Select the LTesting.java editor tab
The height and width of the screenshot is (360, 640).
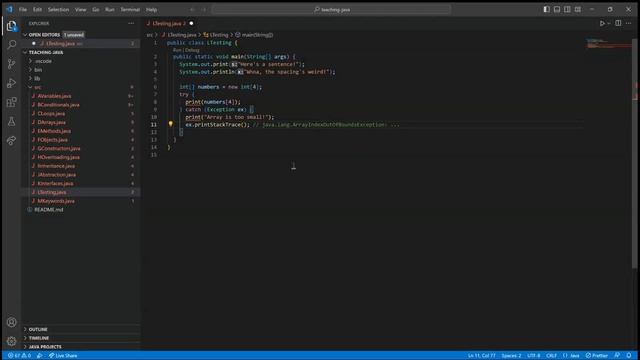(170, 23)
